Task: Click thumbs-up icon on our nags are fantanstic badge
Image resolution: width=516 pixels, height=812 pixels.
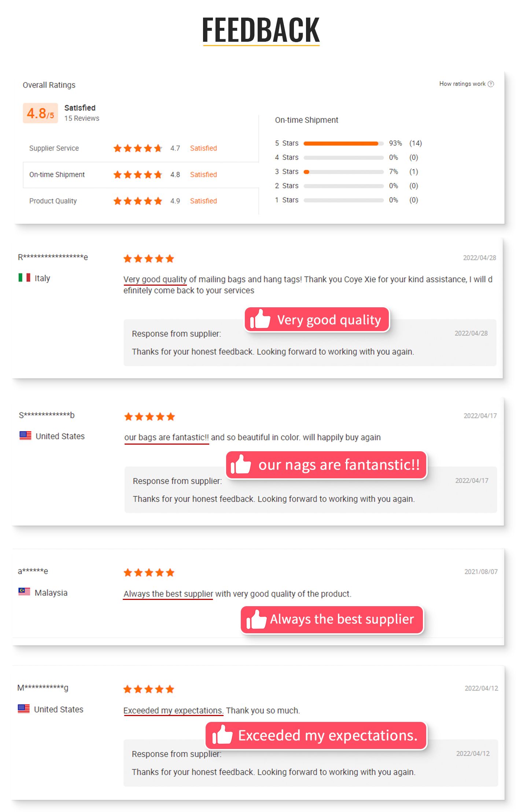Action: tap(240, 464)
